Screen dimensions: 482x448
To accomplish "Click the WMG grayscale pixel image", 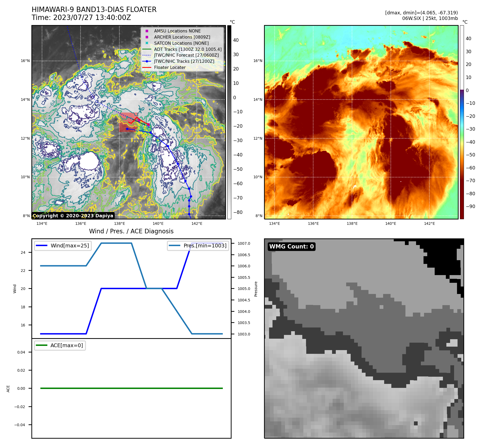I will pyautogui.click(x=364, y=338).
